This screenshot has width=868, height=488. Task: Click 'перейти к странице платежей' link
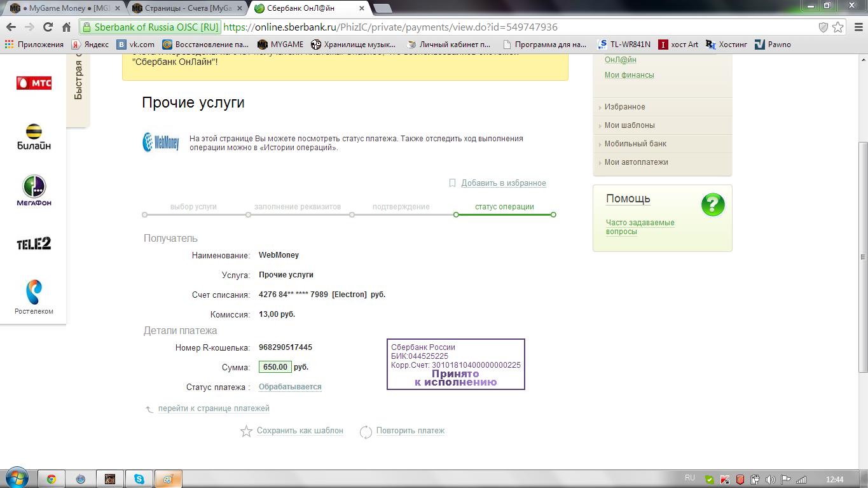pos(214,408)
